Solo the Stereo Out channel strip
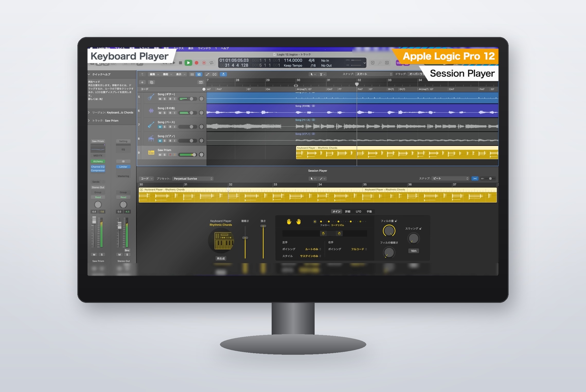Screen dimensions: 586x392 127,255
